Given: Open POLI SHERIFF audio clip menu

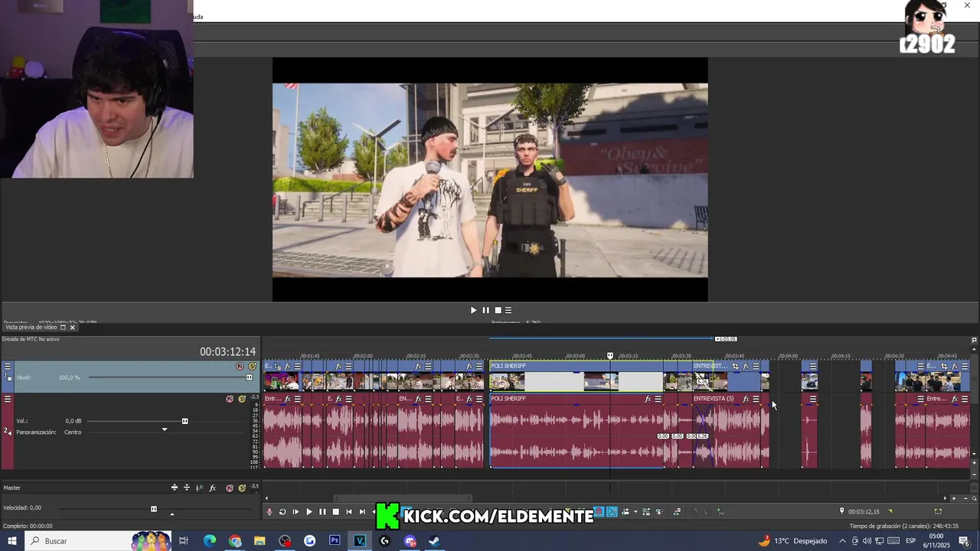Looking at the screenshot, I should pos(658,399).
